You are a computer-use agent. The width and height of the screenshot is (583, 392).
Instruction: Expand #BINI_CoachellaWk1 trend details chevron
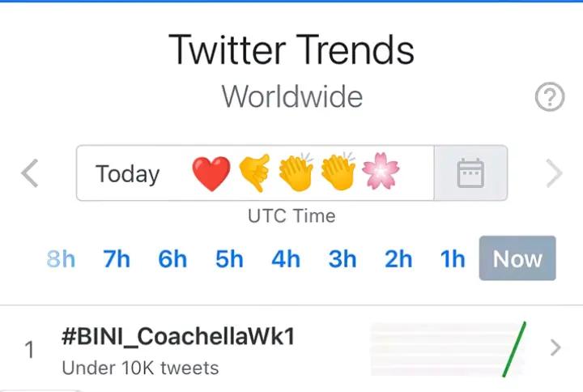pos(555,347)
